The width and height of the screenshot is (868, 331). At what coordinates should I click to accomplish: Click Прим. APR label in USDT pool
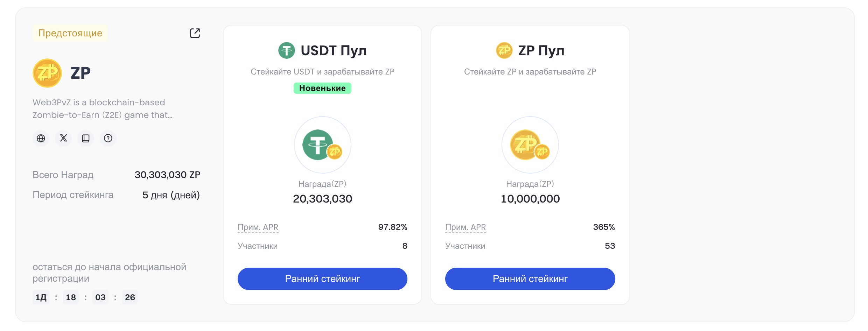pyautogui.click(x=258, y=227)
